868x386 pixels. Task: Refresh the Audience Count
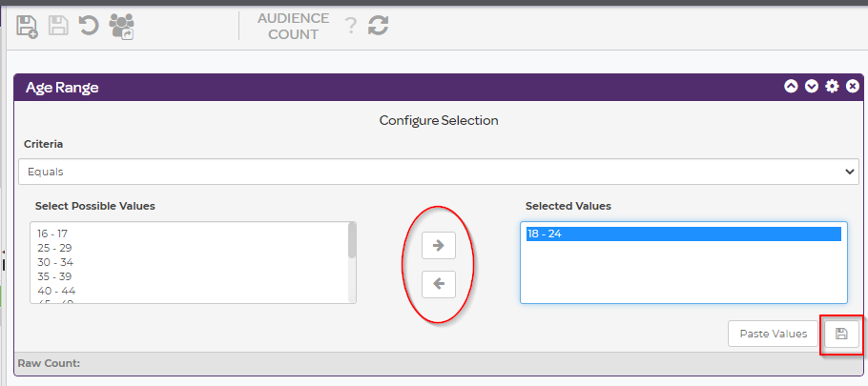tap(379, 26)
